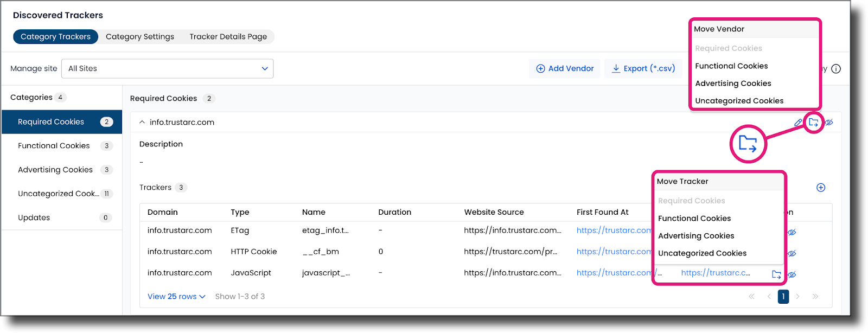The width and height of the screenshot is (868, 333).
Task: Click the move vendor folder icon beside the pencil
Action: coord(814,122)
